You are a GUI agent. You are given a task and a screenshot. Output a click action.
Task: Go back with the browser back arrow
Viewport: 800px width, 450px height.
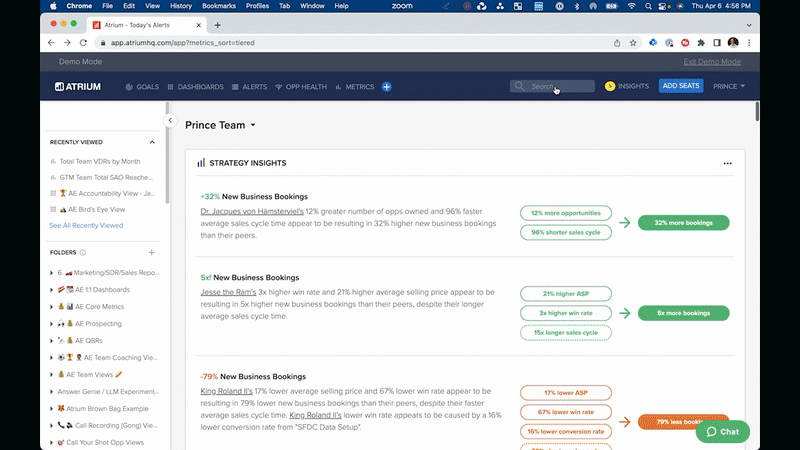(x=51, y=43)
